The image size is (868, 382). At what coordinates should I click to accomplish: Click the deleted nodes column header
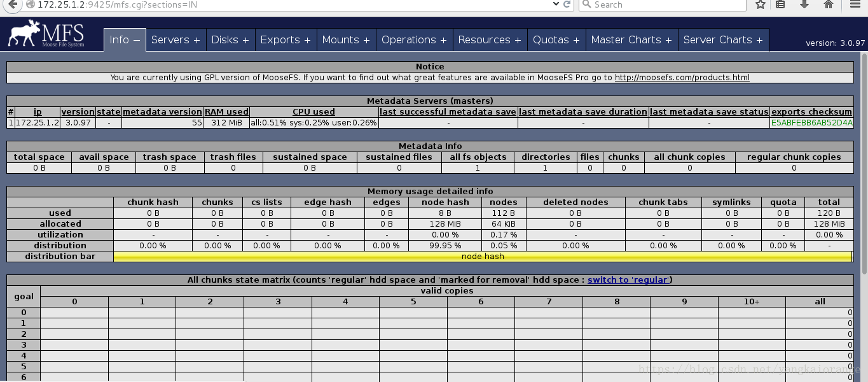pyautogui.click(x=575, y=202)
